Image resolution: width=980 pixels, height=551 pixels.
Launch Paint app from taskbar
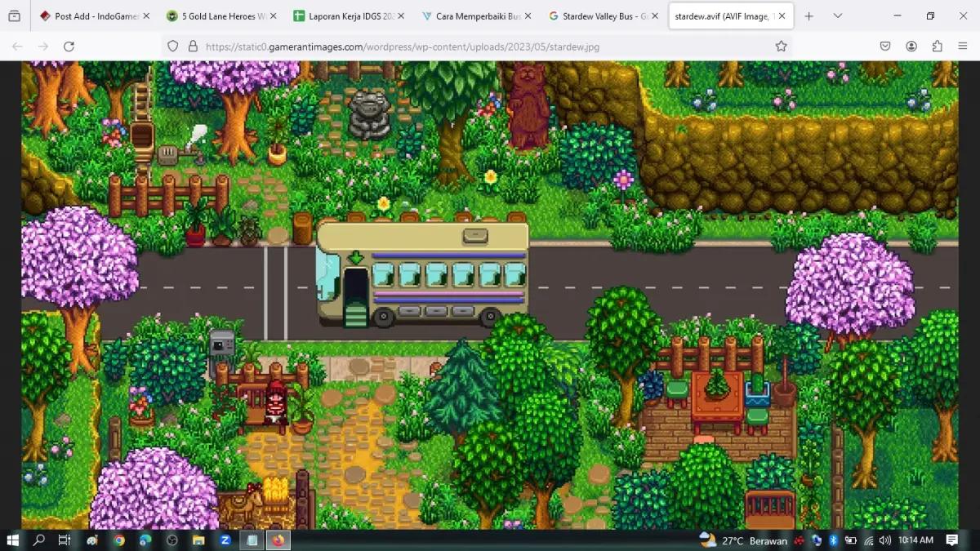(92, 540)
